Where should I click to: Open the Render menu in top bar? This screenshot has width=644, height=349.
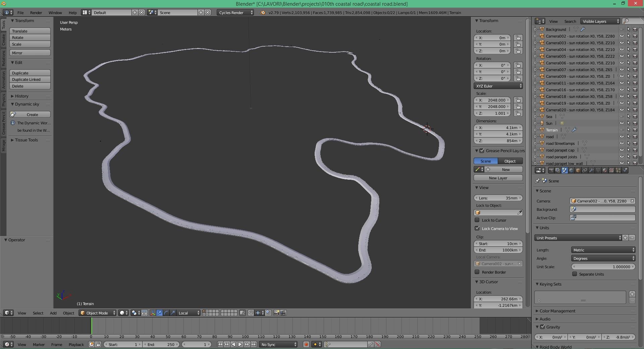(36, 12)
